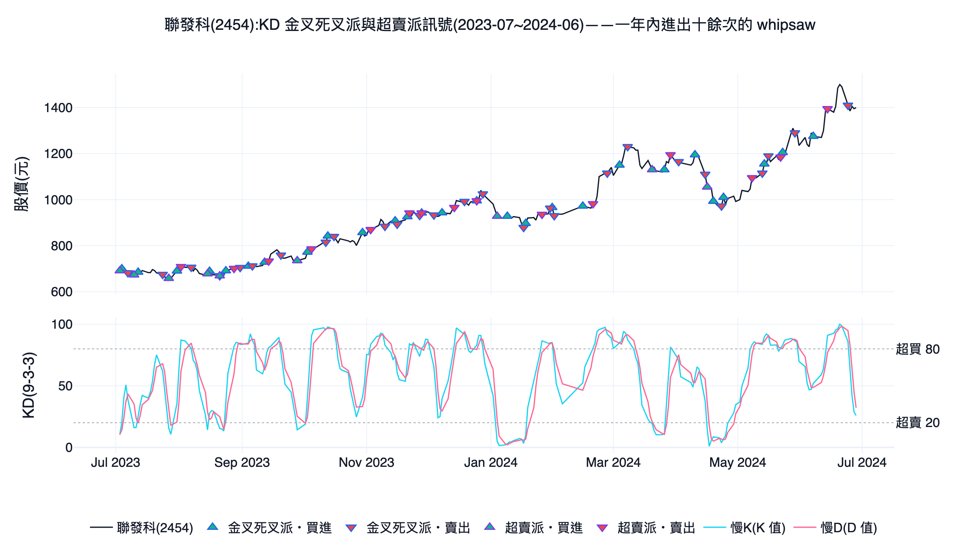Viewport: 980px width, 551px height.
Task: Click the Jul 2024 x-axis label
Action: 862,462
